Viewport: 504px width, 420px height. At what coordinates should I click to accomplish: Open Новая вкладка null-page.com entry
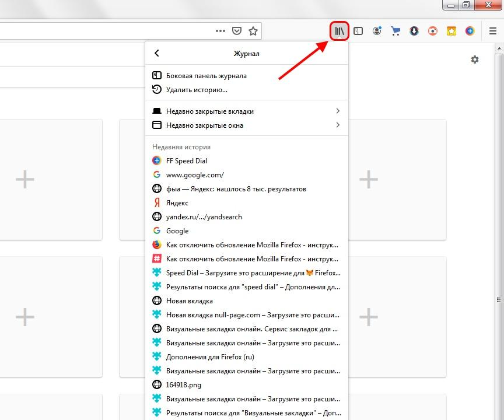247,315
